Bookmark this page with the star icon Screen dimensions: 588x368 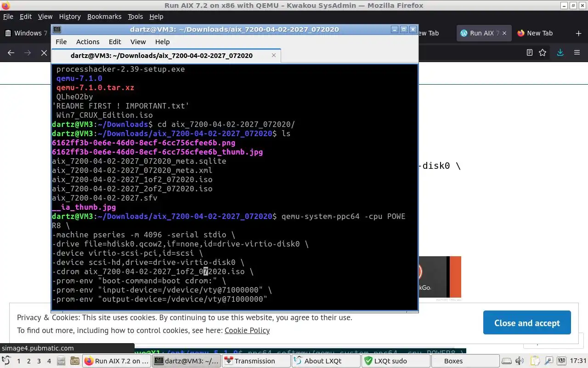pyautogui.click(x=543, y=53)
